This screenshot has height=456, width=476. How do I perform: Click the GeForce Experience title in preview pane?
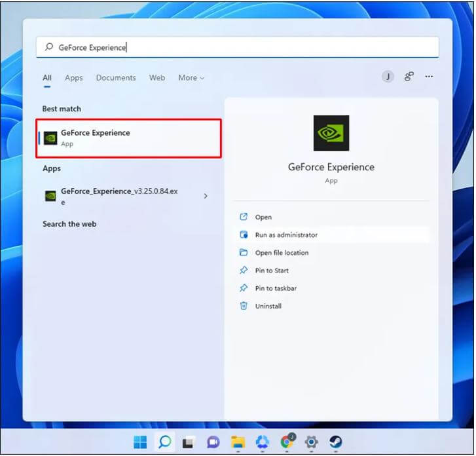pos(331,167)
